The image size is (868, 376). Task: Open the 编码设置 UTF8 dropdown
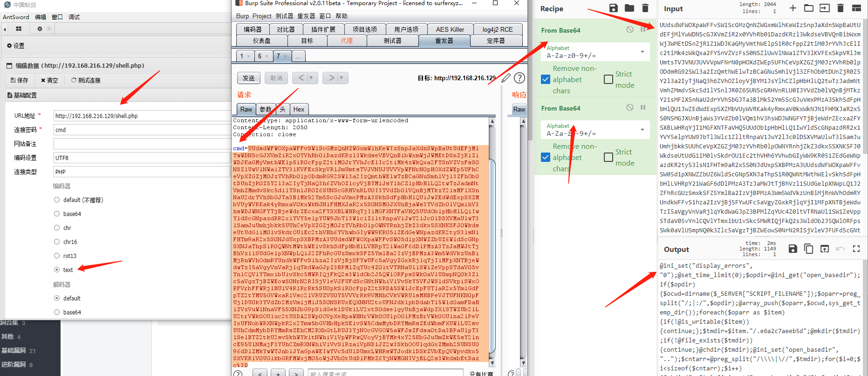point(142,158)
